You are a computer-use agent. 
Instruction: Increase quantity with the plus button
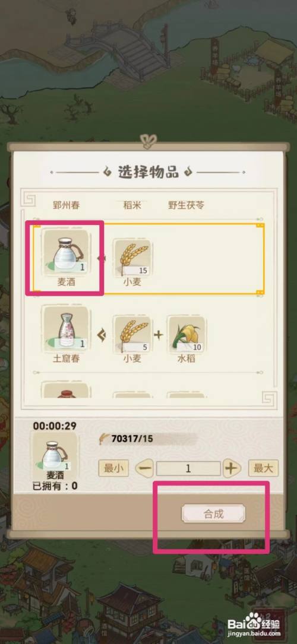pos(232,468)
